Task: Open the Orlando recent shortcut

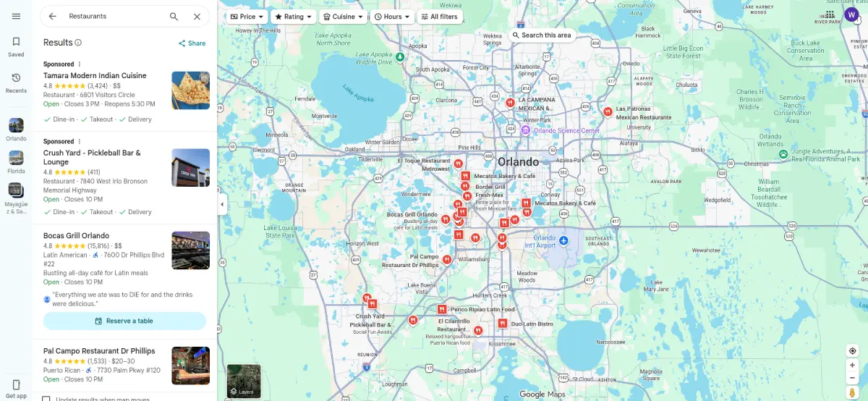Action: 16,130
